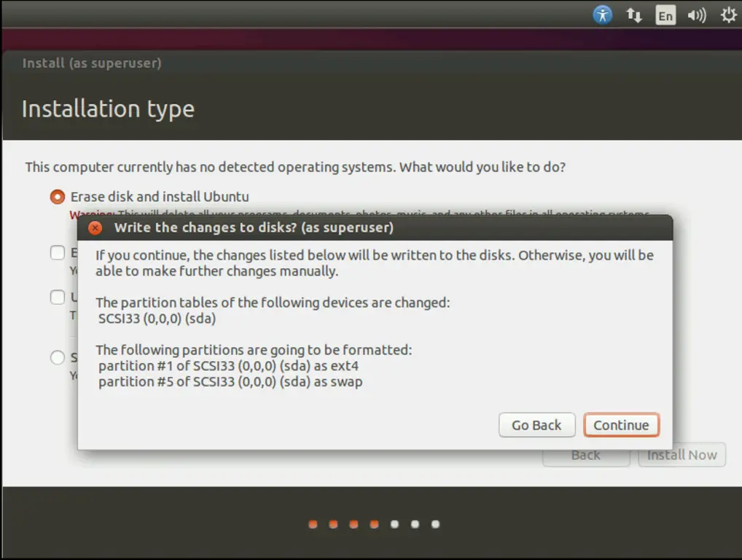Click the 'SCSI33 (0,0,0) (sda)' device line
This screenshot has height=560, width=742.
coord(157,318)
